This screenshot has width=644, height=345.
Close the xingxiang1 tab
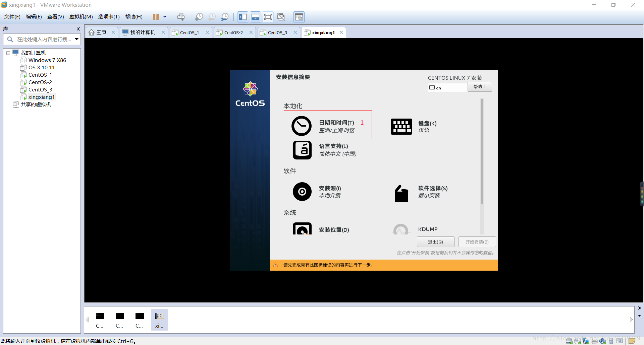341,32
